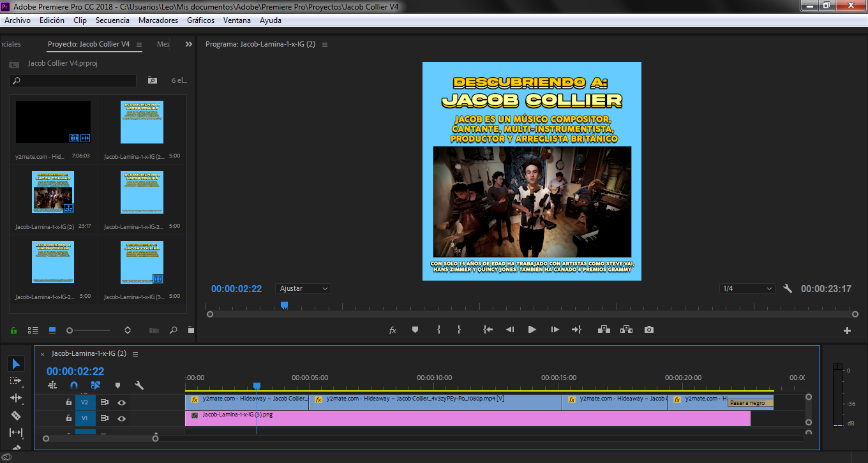Image resolution: width=868 pixels, height=463 pixels.
Task: Click Automate to Sequence icon
Action: click(154, 330)
